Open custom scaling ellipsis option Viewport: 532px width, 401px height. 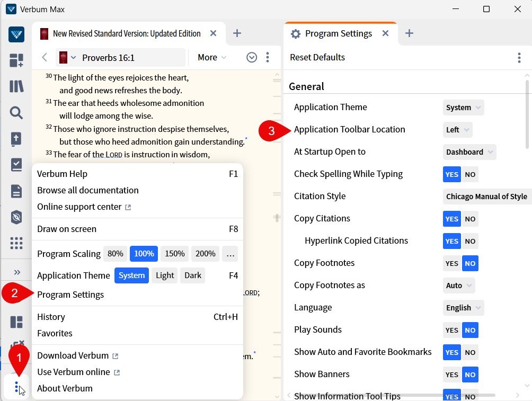coord(230,254)
